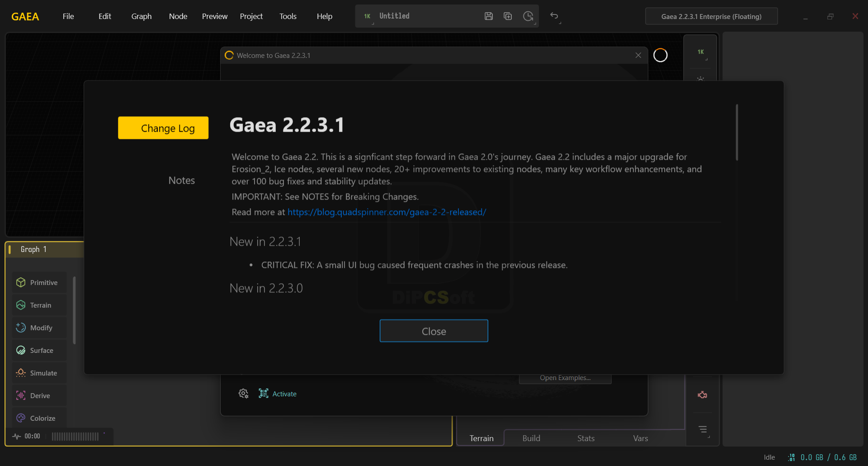Viewport: 868px width, 466px height.
Task: Click the red build engine icon
Action: pos(702,395)
